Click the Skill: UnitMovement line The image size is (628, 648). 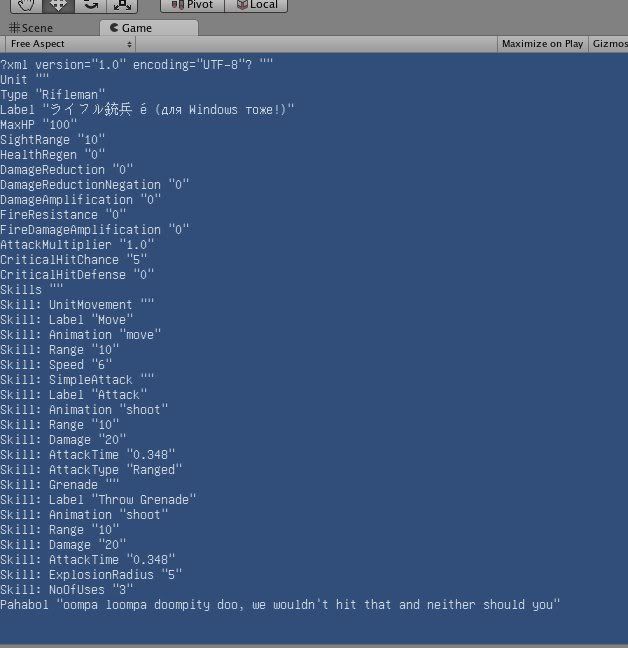coord(77,305)
